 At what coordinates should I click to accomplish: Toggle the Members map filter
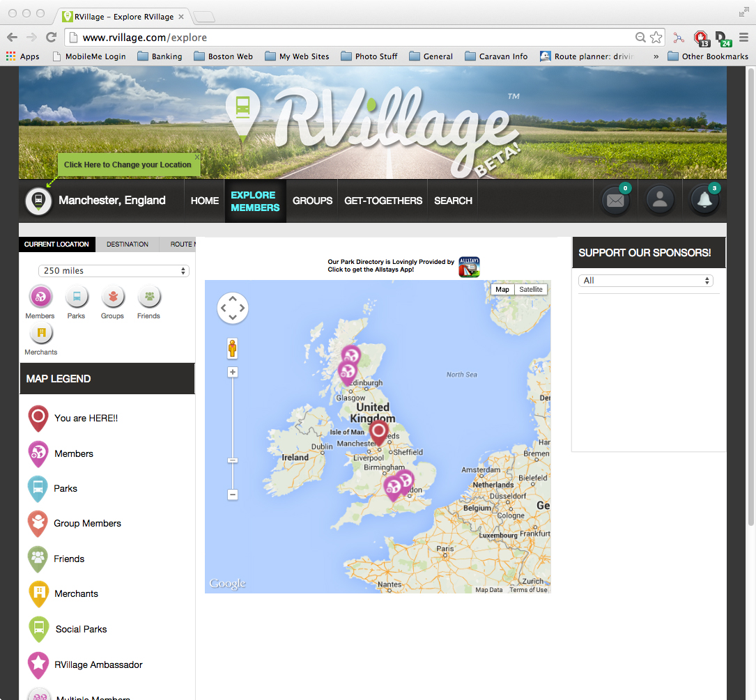[40, 297]
